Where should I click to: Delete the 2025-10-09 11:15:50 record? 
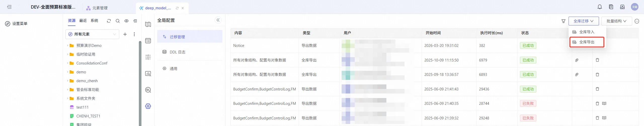[x=597, y=60]
